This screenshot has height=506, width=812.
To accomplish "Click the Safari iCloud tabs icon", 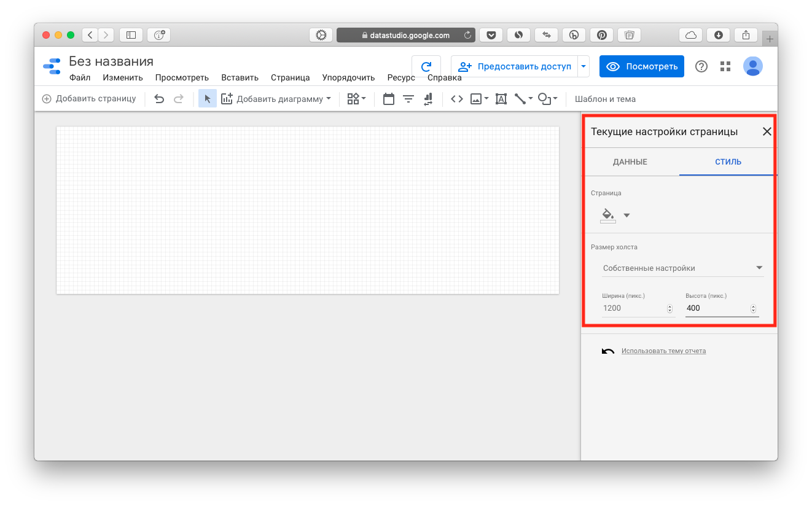I will [690, 35].
